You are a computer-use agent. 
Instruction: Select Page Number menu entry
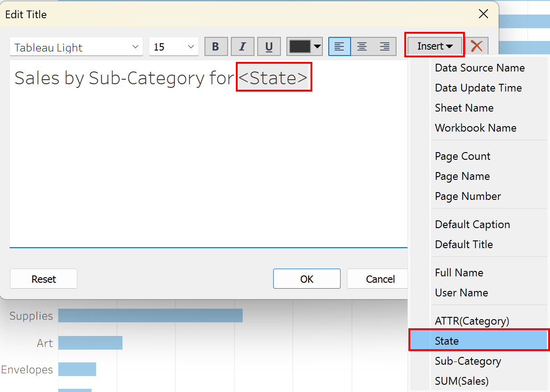[468, 196]
